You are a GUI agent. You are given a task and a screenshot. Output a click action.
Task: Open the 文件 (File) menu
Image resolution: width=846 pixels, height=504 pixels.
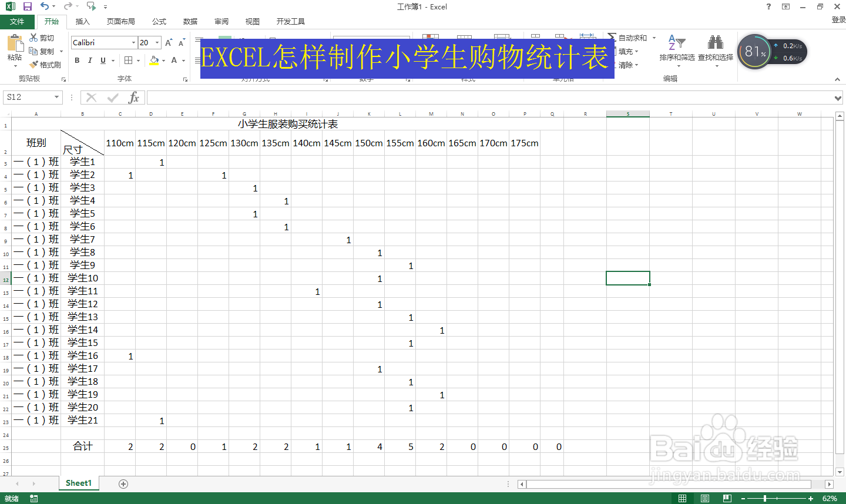pos(18,21)
